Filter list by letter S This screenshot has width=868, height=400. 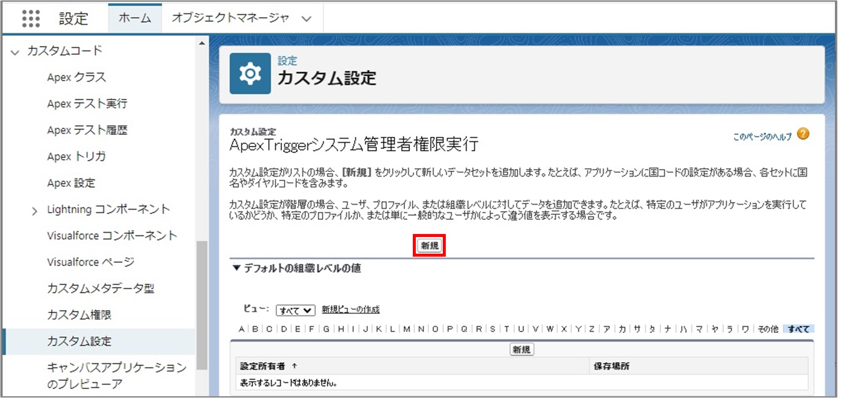[x=492, y=329]
